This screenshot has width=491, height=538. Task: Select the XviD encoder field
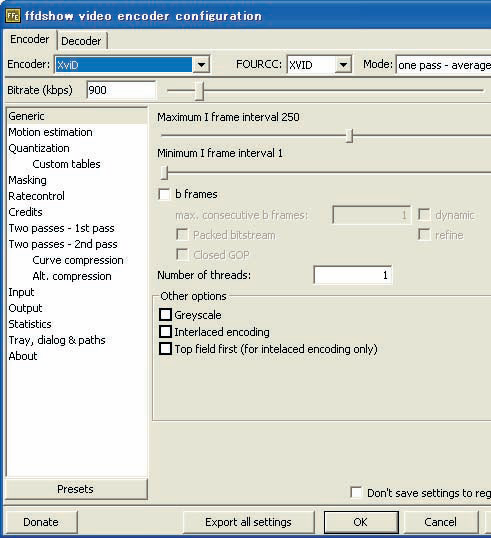[x=124, y=65]
